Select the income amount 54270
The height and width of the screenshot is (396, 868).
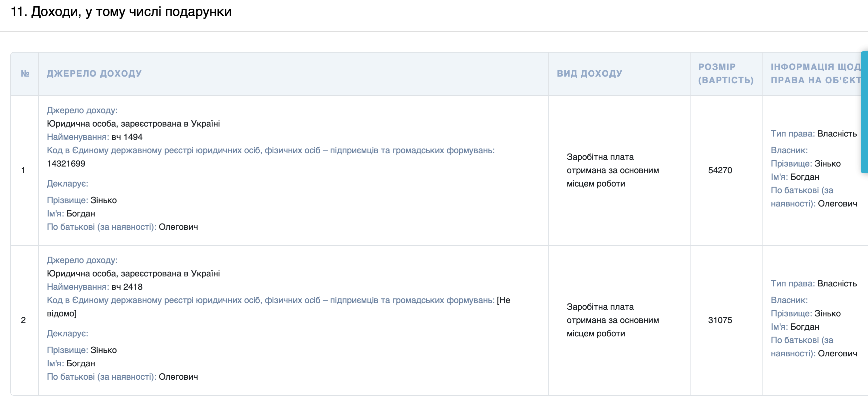(x=720, y=170)
